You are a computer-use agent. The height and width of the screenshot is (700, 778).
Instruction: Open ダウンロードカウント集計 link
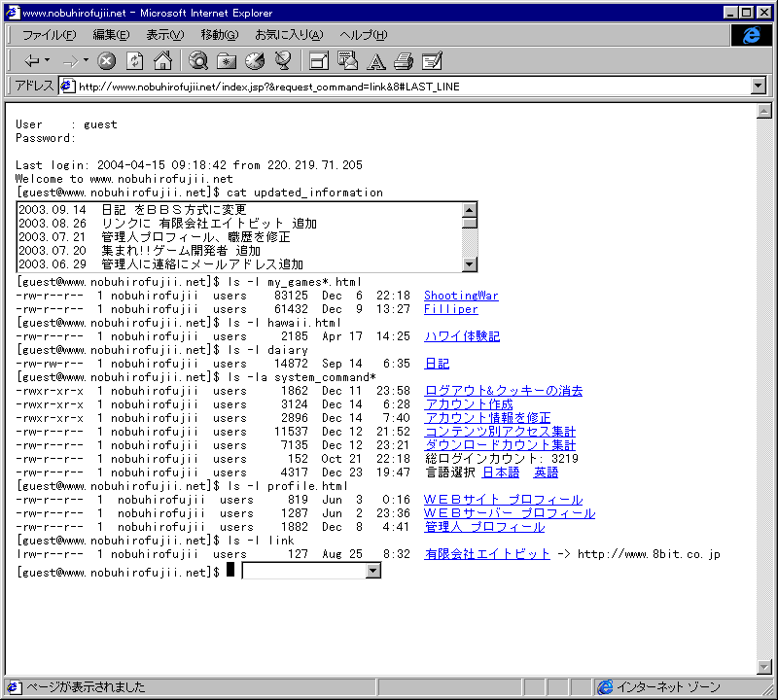point(500,445)
